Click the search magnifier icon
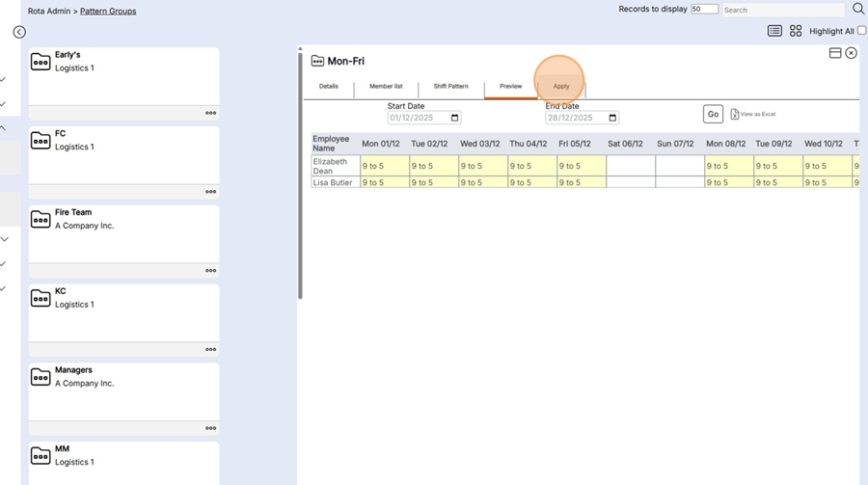868x485 pixels. [x=858, y=9]
